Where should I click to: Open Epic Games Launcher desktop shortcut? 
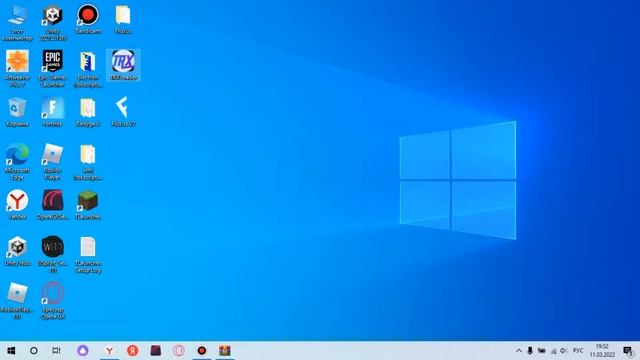[53, 69]
